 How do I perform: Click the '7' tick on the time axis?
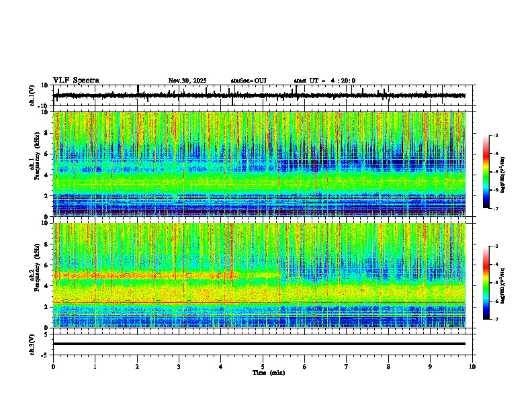(347, 367)
